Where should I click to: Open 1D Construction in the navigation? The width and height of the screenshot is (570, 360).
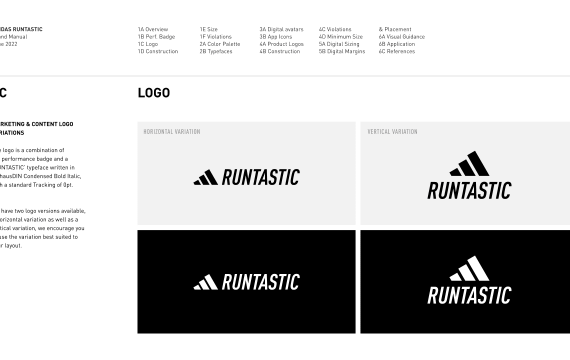pyautogui.click(x=158, y=51)
